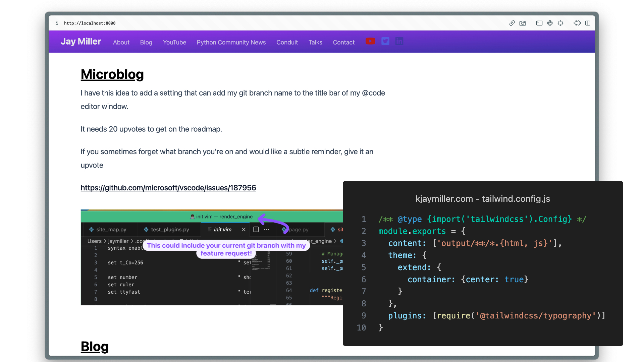
Task: Open the github.com vscode issue 187956 link
Action: tap(168, 188)
